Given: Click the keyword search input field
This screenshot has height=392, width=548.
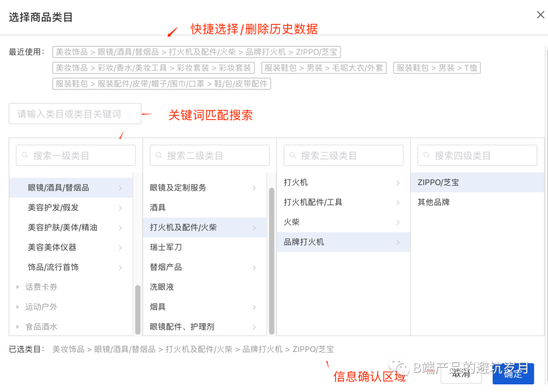Looking at the screenshot, I should (75, 114).
